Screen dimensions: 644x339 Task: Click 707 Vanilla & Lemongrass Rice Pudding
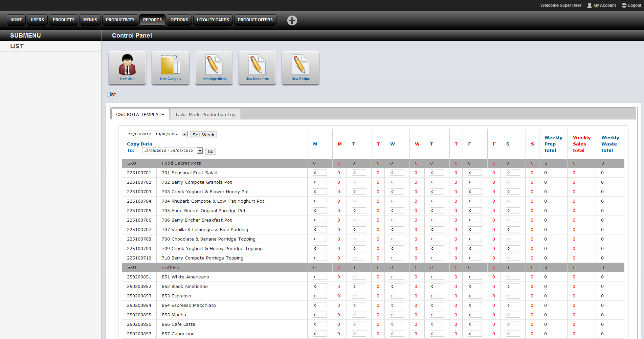pos(205,229)
